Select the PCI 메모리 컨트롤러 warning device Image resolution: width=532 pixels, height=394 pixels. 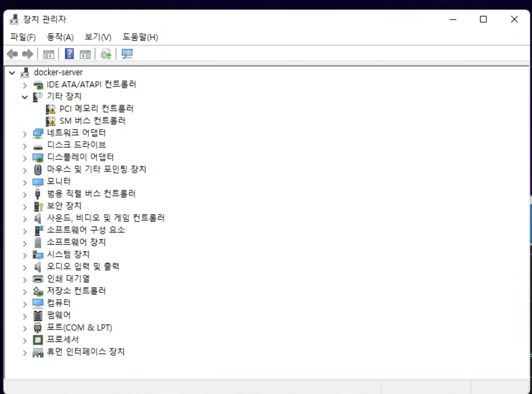point(96,109)
